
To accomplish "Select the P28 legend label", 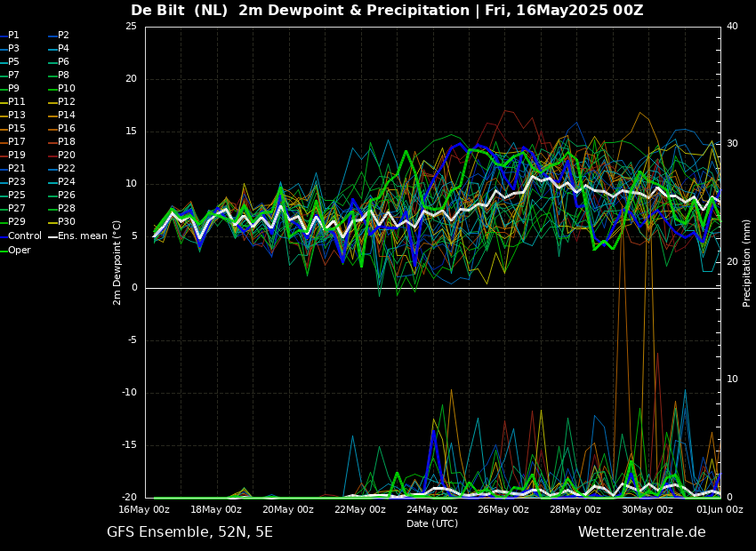I will click(x=61, y=208).
